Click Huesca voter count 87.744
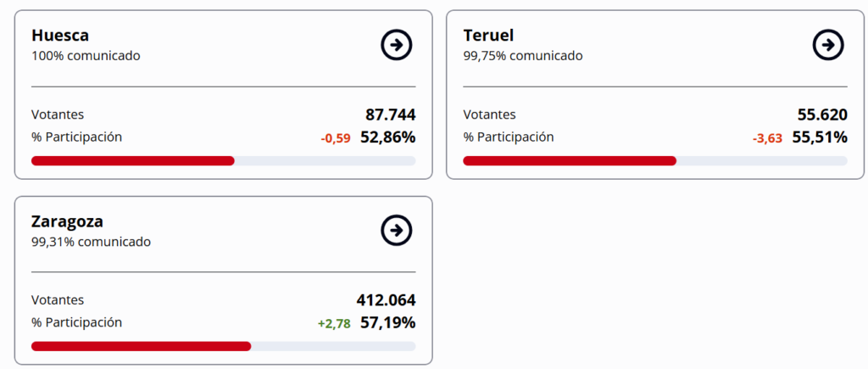Viewport: 868px width, 369px height. click(390, 115)
